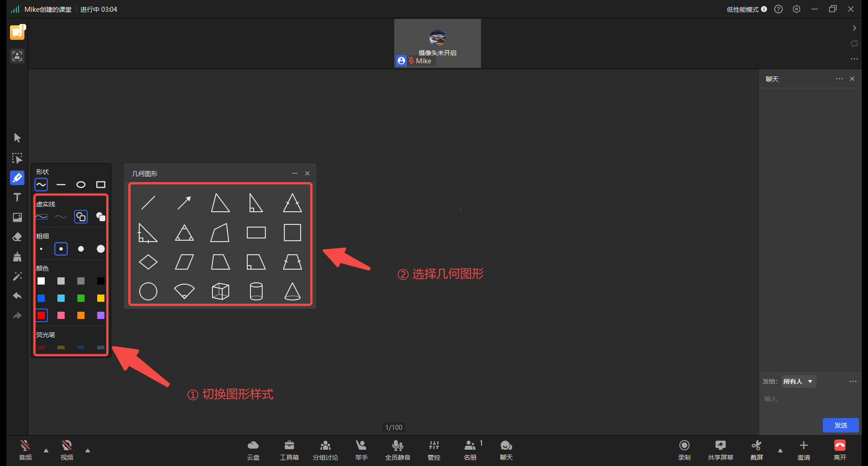Click the 发送 send button
Image resolution: width=868 pixels, height=466 pixels.
point(841,425)
